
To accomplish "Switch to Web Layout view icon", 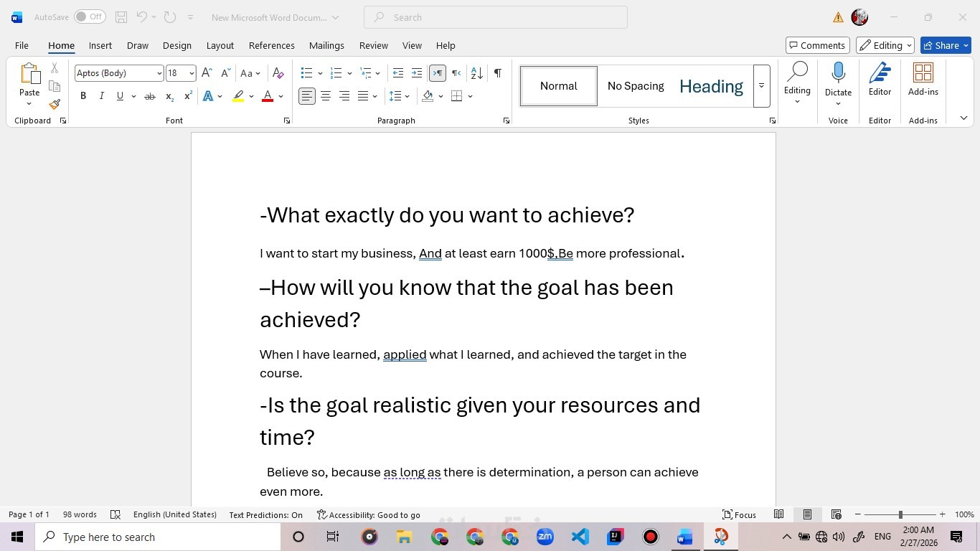I will tap(836, 514).
